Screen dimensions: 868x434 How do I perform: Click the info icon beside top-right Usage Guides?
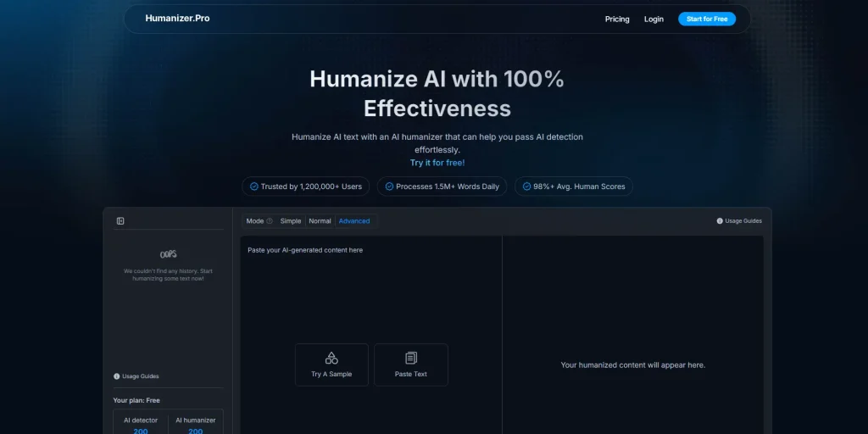(x=720, y=221)
